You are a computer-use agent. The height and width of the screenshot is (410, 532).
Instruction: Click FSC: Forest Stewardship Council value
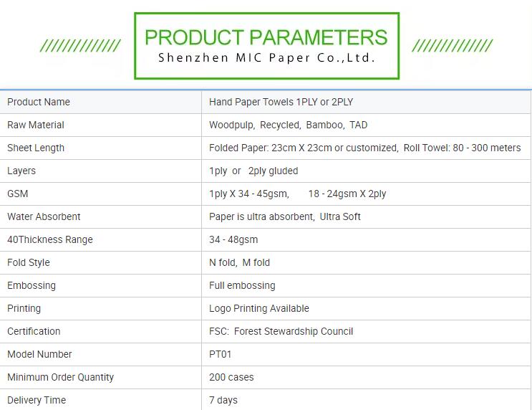[281, 331]
